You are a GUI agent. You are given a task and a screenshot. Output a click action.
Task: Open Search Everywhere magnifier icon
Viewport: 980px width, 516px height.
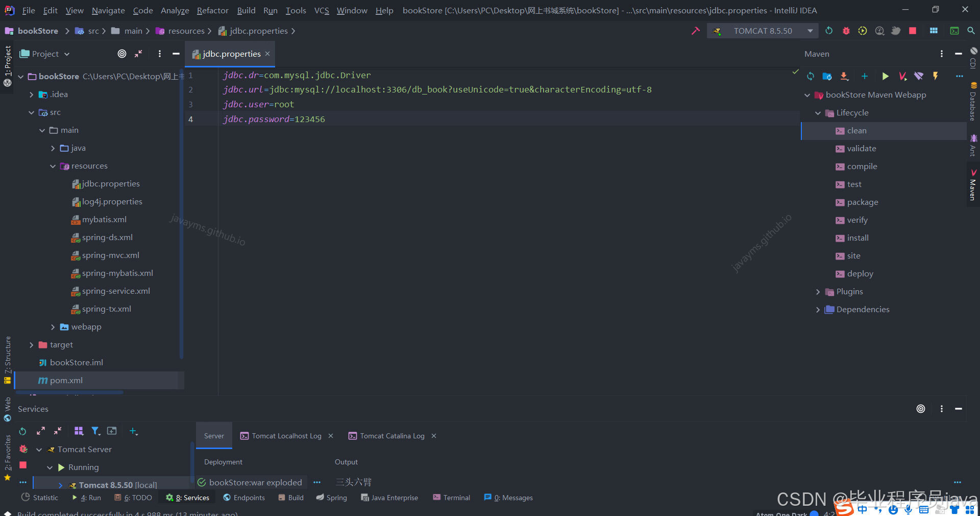[971, 31]
